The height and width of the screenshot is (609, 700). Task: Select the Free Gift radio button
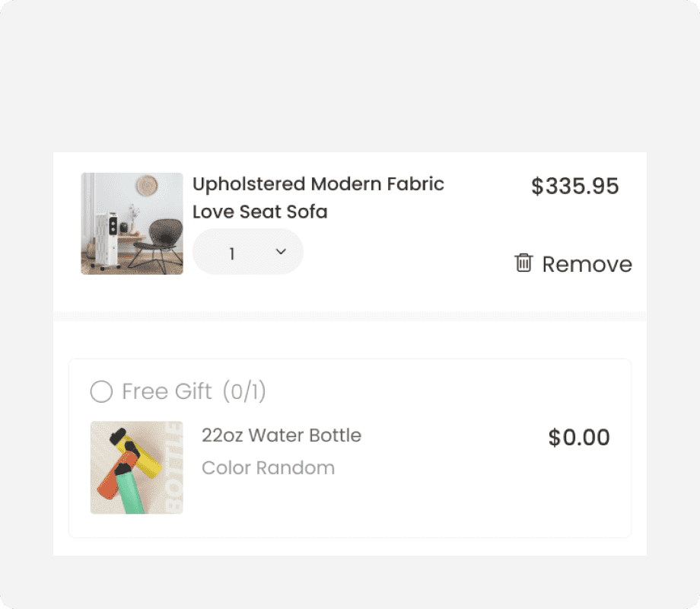(101, 391)
